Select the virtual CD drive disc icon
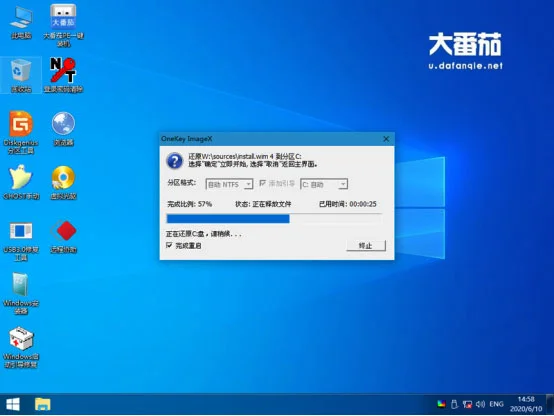This screenshot has width=554, height=416. point(63,182)
